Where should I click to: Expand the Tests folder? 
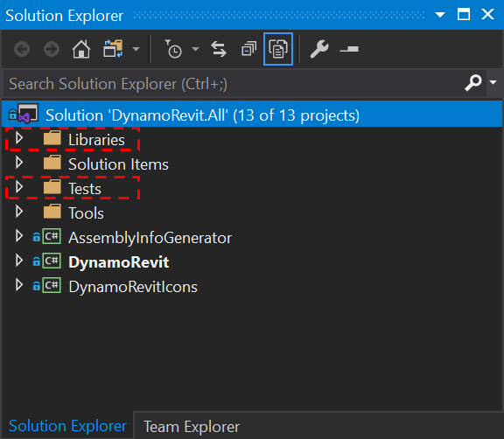[19, 187]
